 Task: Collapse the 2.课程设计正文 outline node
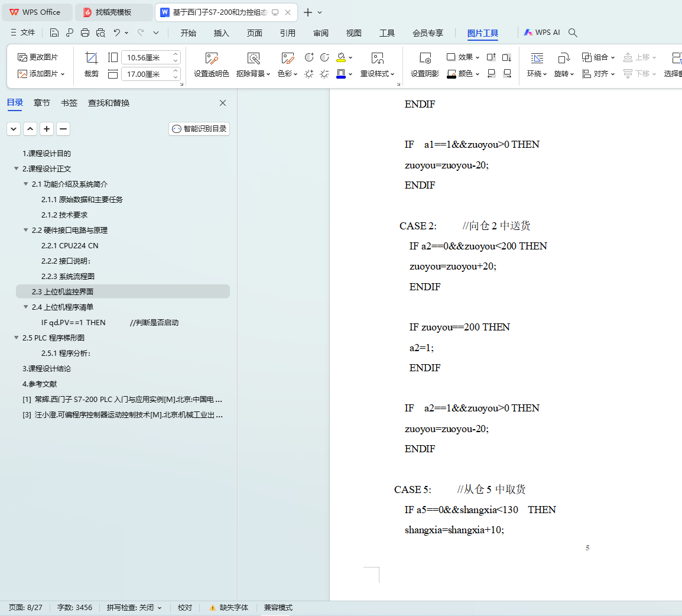pyautogui.click(x=16, y=168)
